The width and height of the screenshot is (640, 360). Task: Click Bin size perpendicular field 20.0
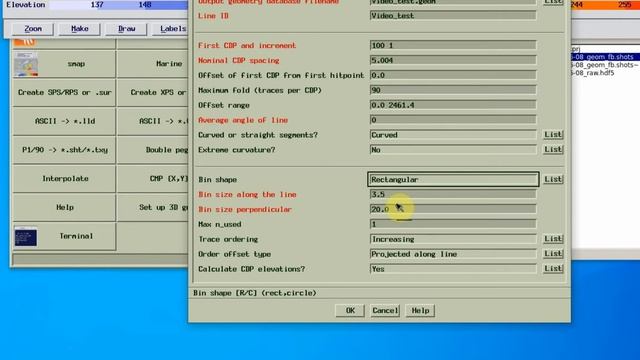click(453, 209)
